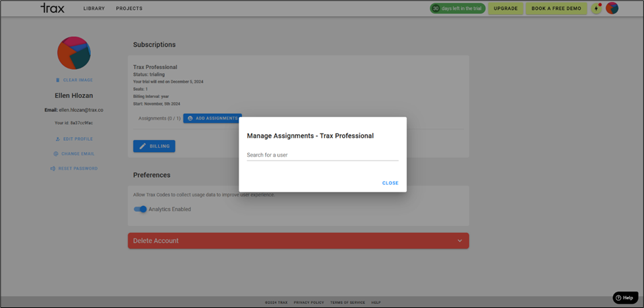Click the Preferences heading
This screenshot has height=308, width=644.
152,175
